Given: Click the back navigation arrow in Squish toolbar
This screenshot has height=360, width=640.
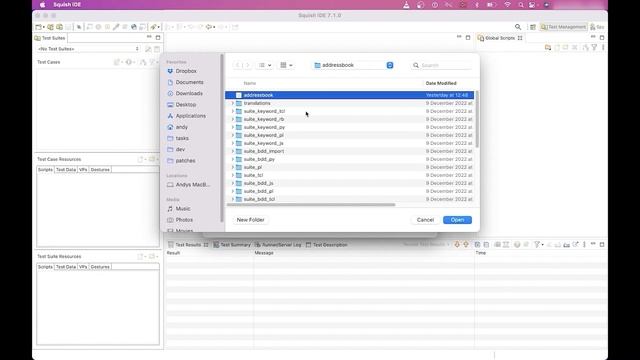Looking at the screenshot, I should click(210, 27).
